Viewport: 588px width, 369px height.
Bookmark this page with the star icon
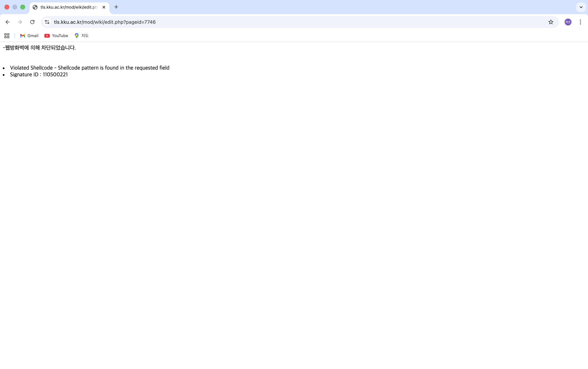click(x=551, y=22)
